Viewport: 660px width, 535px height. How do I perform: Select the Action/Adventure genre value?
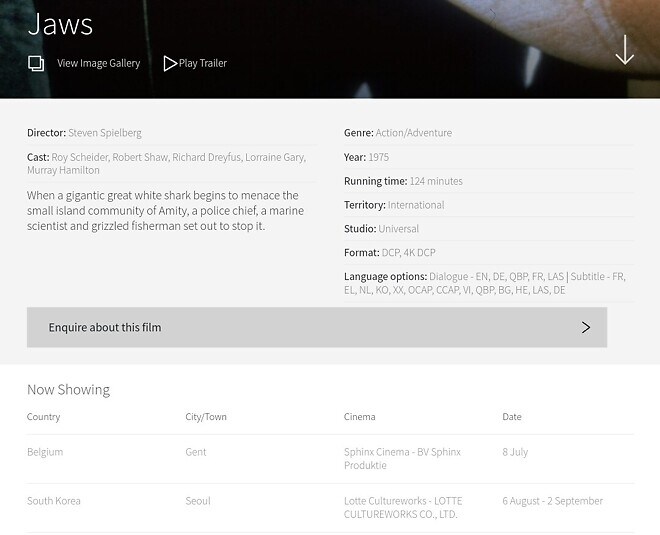tap(414, 133)
